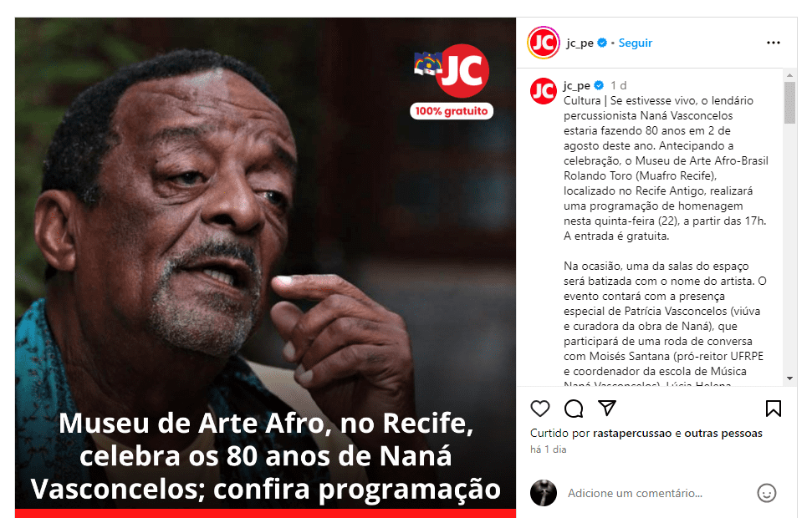Viewport: 812px width, 518px height.
Task: Share post using paper plane icon
Action: [607, 409]
